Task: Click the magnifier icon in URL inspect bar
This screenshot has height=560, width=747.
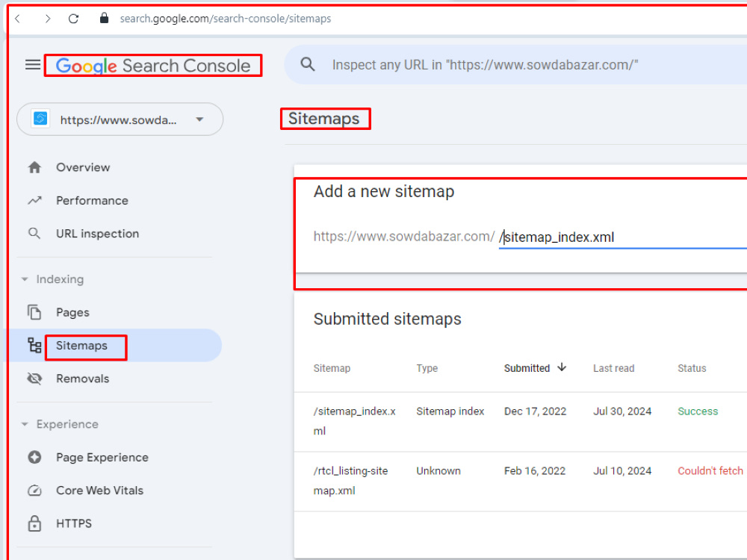Action: 308,64
